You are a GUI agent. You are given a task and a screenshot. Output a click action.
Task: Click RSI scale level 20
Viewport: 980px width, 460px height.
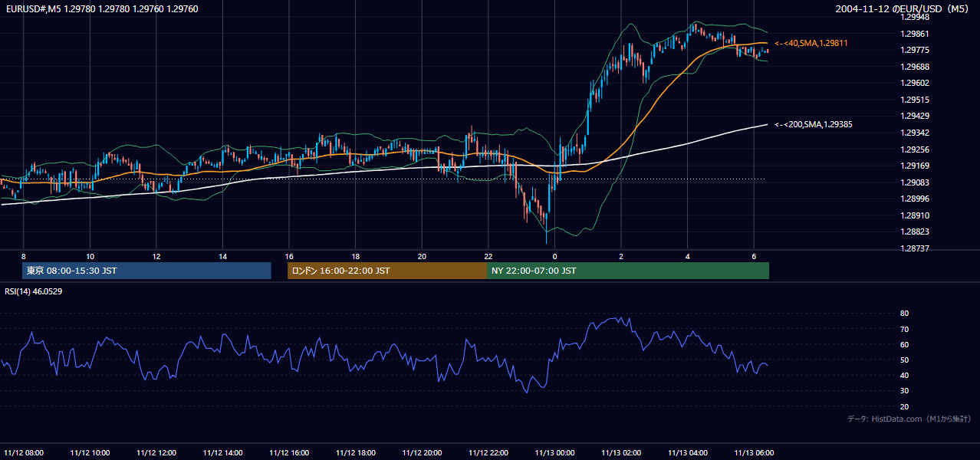click(904, 406)
